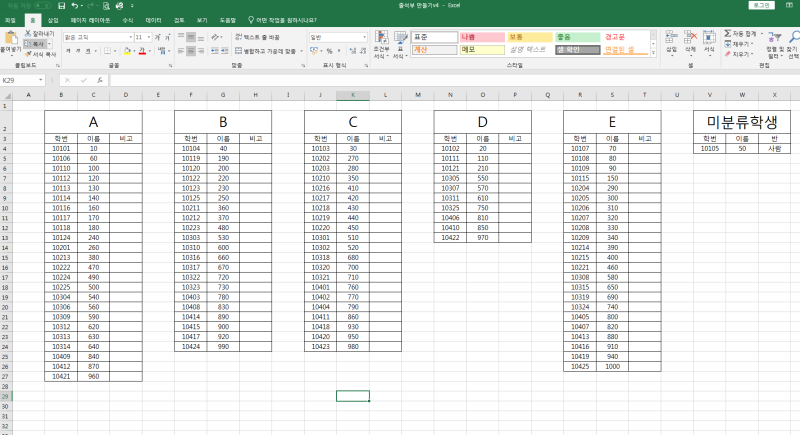800x435 pixels.
Task: Click the Save icon in quick access toolbar
Action: click(x=61, y=6)
